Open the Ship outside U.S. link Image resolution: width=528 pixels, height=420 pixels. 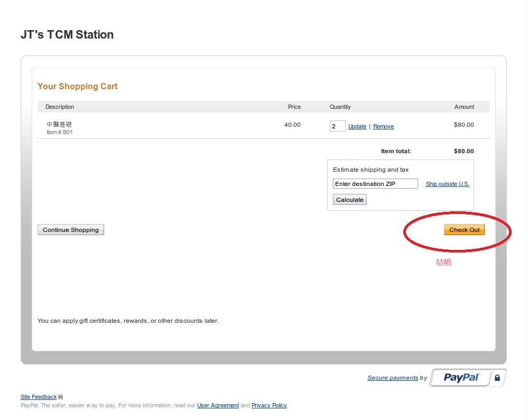[x=447, y=184]
